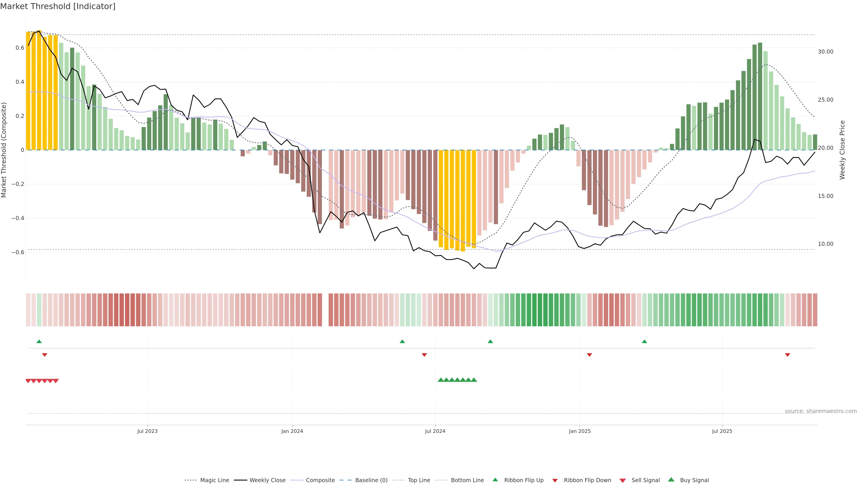Click the Weekly Close Price axis title
This screenshot has width=868, height=488.
click(x=842, y=150)
